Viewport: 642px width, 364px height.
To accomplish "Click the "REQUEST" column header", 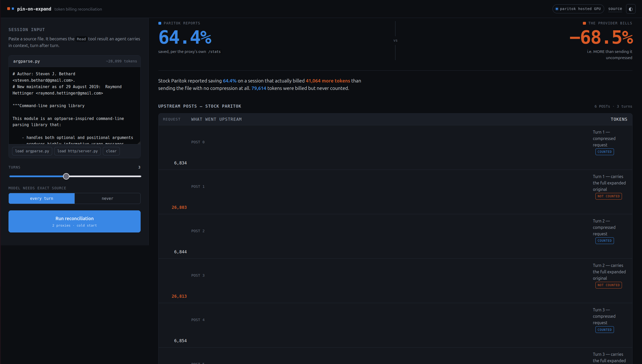I will pyautogui.click(x=172, y=119).
